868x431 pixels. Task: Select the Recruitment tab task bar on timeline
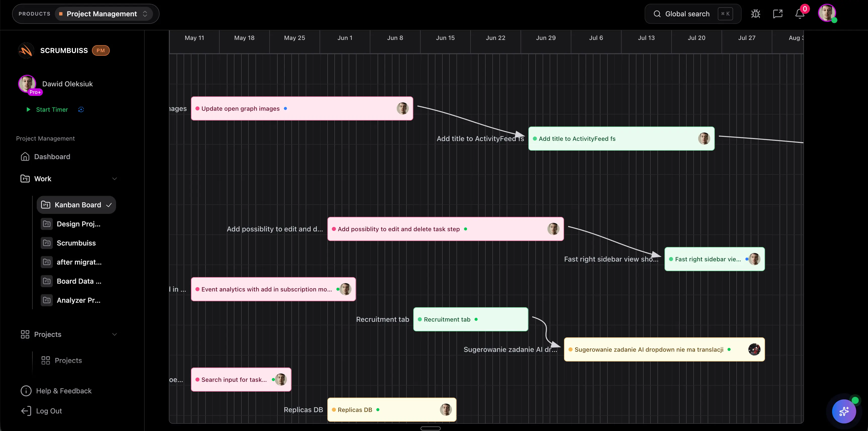click(470, 319)
